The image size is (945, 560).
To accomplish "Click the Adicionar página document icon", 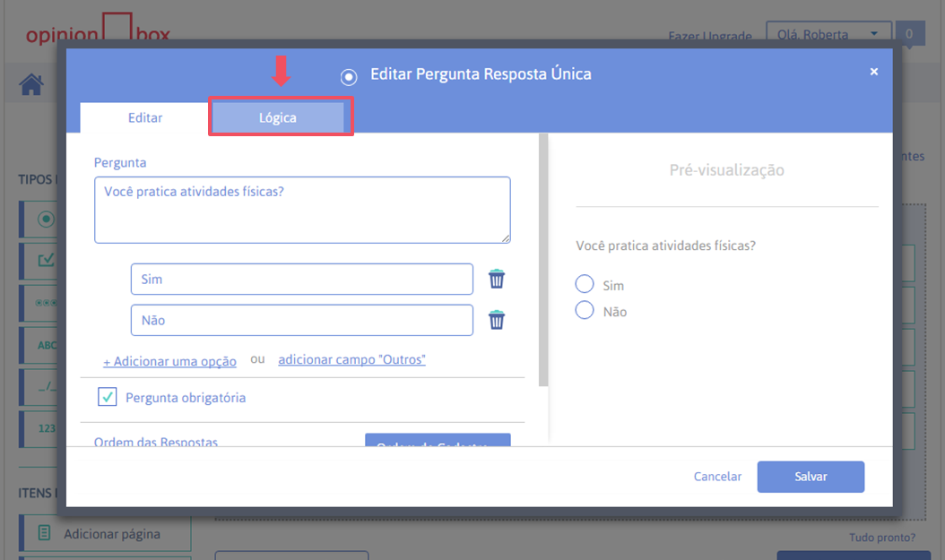I will click(x=44, y=534).
